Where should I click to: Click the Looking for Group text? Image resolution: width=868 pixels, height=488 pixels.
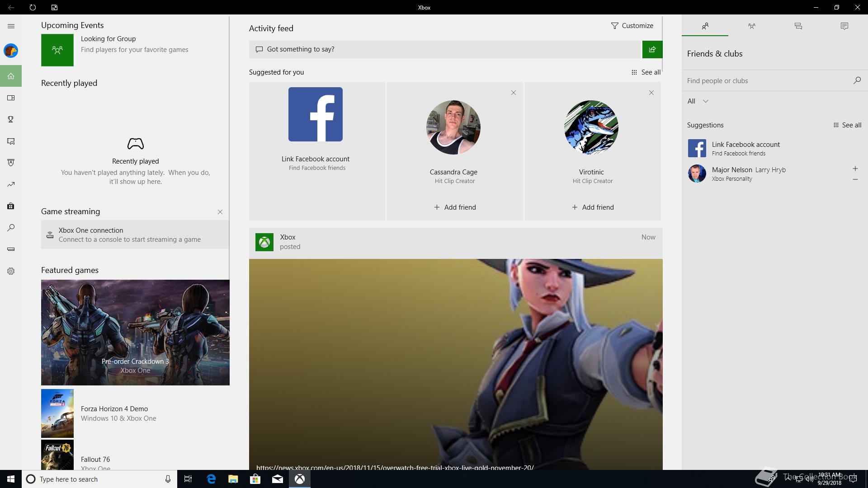108,39
